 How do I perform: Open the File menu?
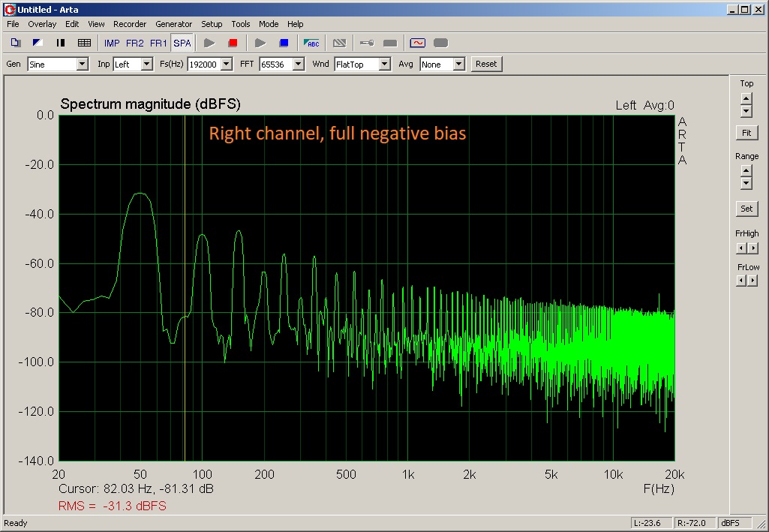tap(13, 24)
